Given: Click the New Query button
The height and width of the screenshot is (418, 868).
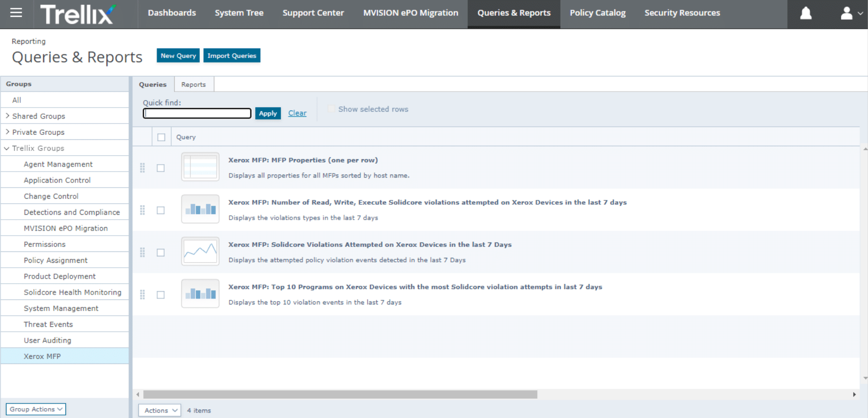Looking at the screenshot, I should pyautogui.click(x=178, y=56).
